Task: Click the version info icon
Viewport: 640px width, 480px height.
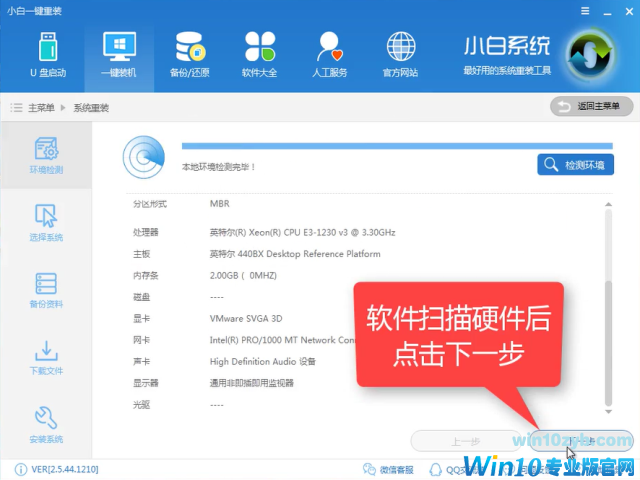Action: 20,469
